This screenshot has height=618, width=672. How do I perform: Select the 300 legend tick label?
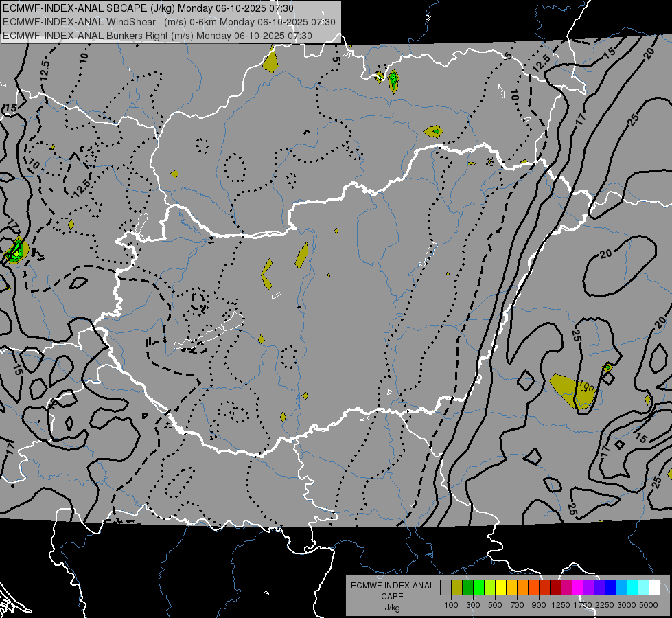[473, 605]
